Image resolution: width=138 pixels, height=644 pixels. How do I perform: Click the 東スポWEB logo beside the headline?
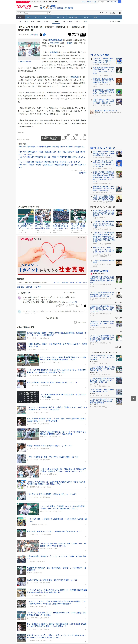pyautogui.click(x=77, y=35)
